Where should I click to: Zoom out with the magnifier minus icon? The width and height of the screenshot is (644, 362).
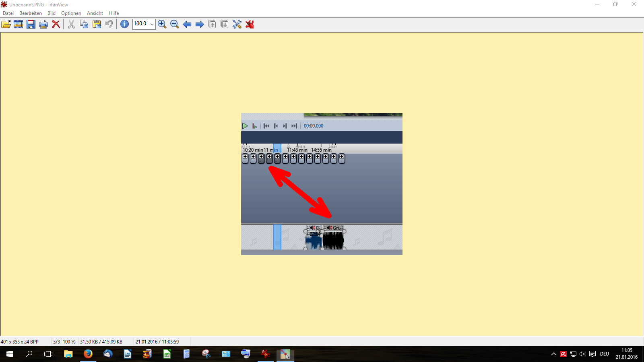[175, 24]
